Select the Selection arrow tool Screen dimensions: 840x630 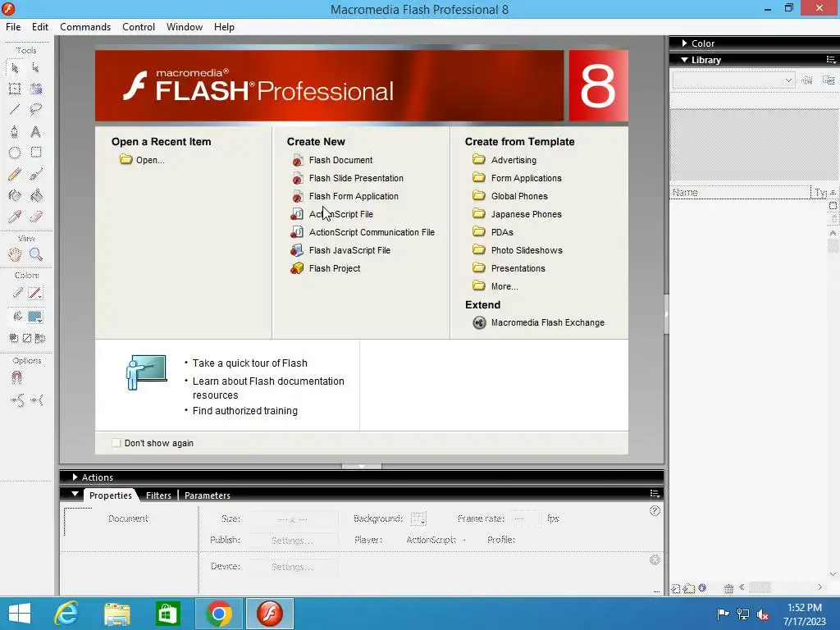pyautogui.click(x=15, y=68)
